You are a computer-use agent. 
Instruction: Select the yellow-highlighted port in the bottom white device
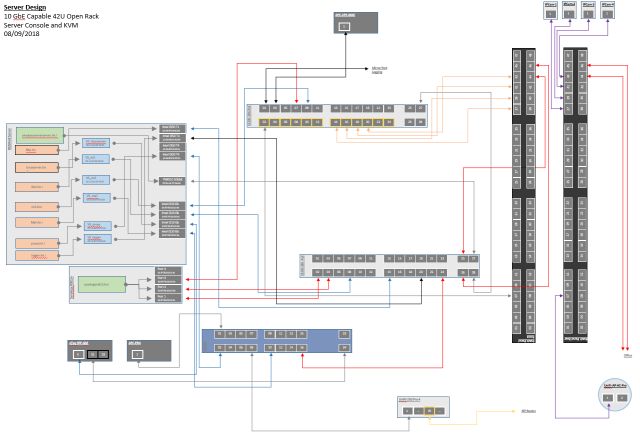pos(429,410)
